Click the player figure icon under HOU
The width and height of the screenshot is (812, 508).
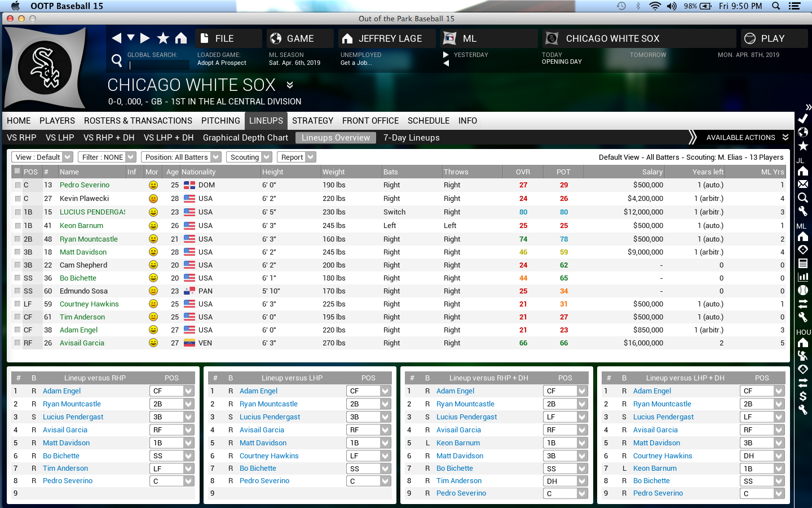[803, 356]
